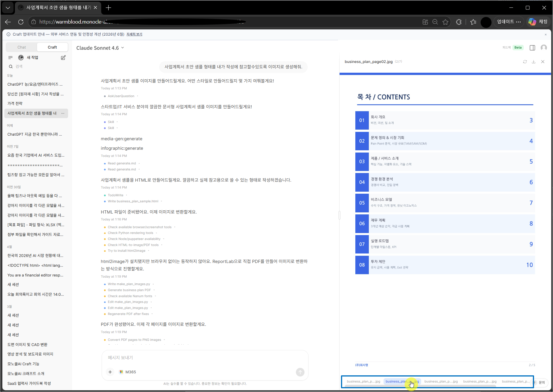This screenshot has width=553, height=392.
Task: Select the first business_plan thumbnail tab
Action: (363, 381)
